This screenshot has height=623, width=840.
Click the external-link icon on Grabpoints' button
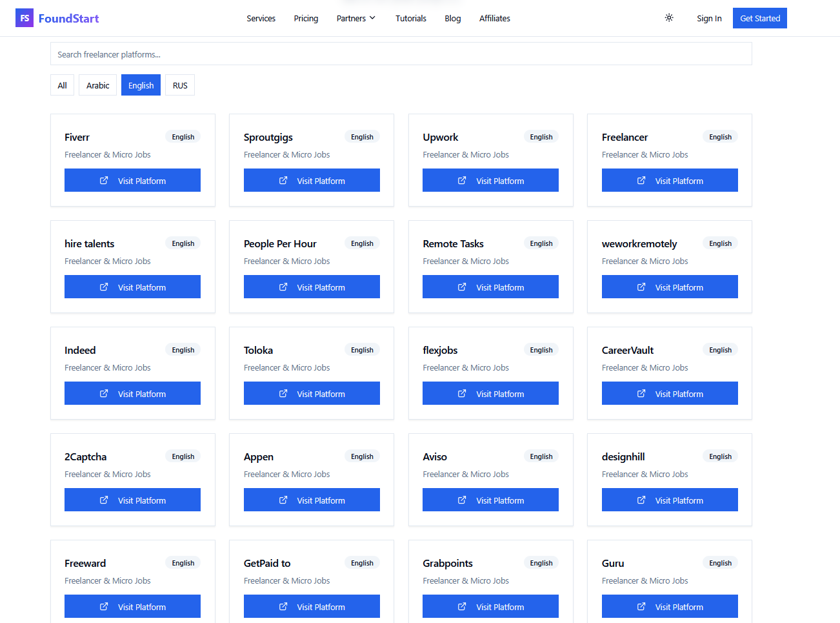click(462, 606)
